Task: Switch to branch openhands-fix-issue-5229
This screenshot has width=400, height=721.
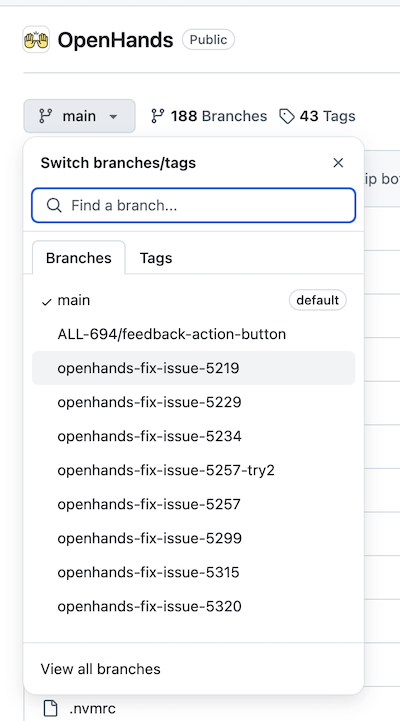Action: tap(194, 402)
